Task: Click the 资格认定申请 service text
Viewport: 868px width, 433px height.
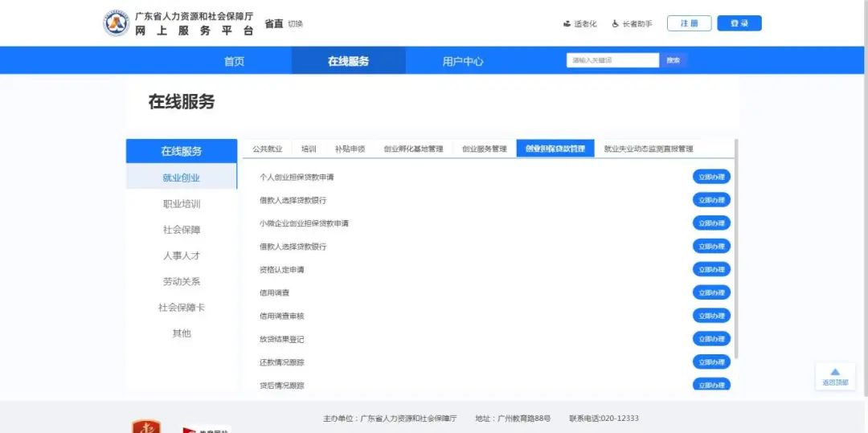Action: tap(282, 270)
